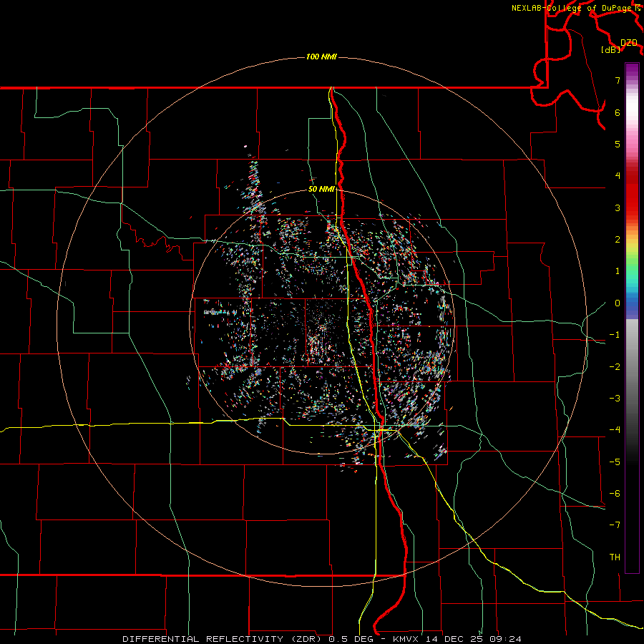Click the -1 dB label on colorbar
Image resolution: width=644 pixels, height=644 pixels.
[x=615, y=335]
